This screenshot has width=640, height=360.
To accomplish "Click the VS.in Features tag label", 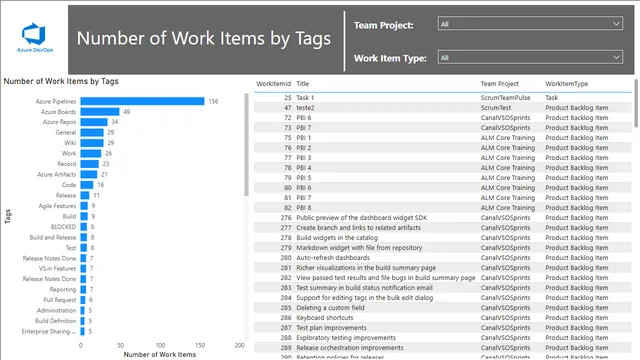I will pyautogui.click(x=58, y=269).
